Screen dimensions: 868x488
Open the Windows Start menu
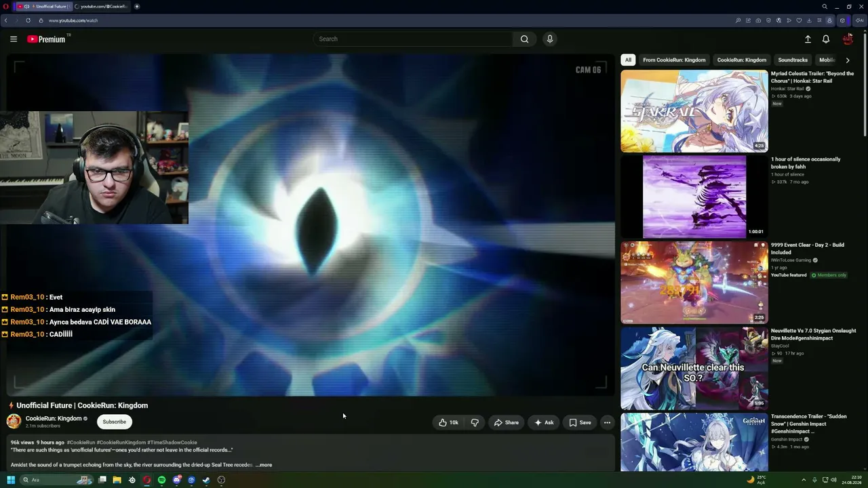(x=11, y=480)
